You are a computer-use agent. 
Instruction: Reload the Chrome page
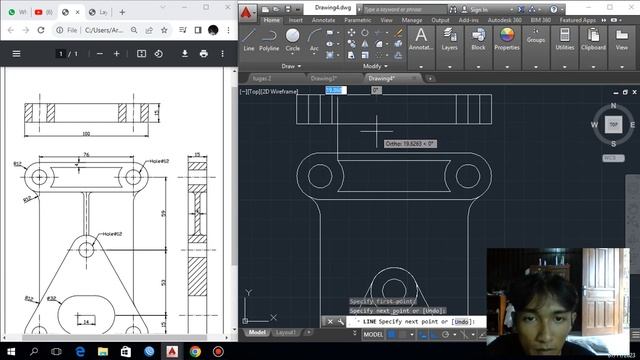[41, 30]
